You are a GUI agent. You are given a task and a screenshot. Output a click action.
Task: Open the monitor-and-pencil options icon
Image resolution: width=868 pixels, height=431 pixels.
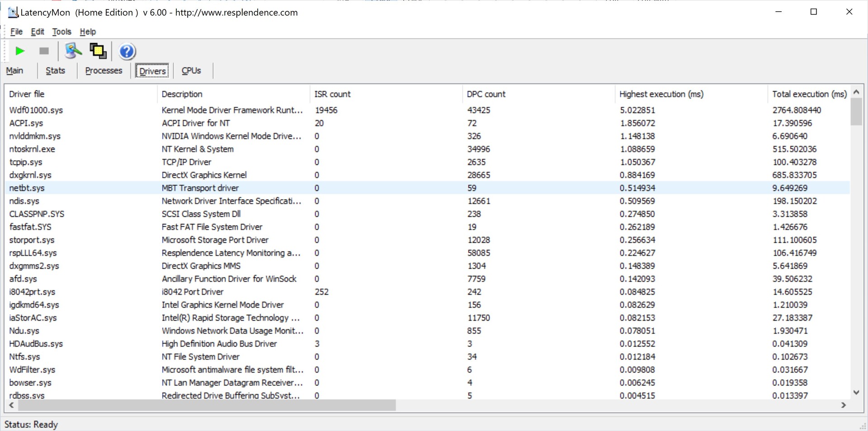point(73,51)
